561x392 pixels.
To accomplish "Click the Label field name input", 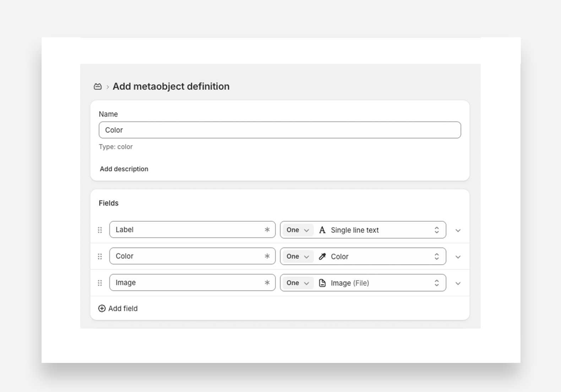I will [192, 230].
